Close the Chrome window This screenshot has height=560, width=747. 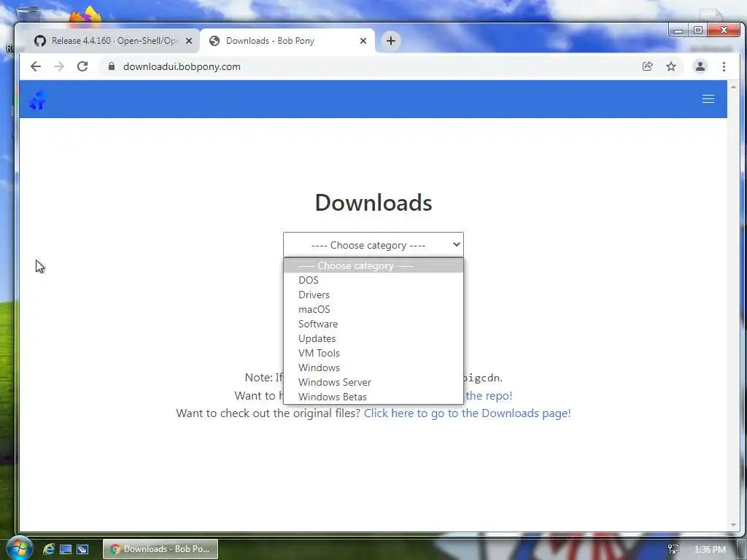coord(724,30)
